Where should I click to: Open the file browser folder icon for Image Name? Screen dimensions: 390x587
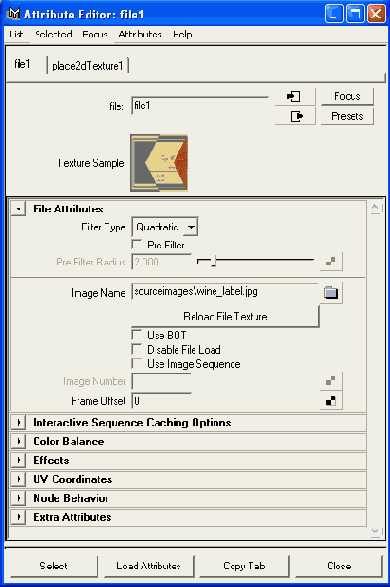pos(331,292)
